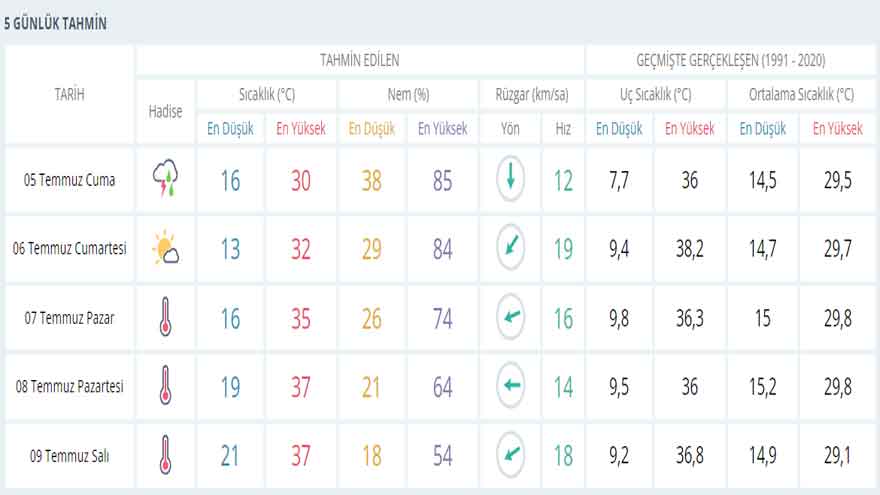
Task: Click the thermometer icon for 09 Temmuz Salı
Action: [x=165, y=455]
